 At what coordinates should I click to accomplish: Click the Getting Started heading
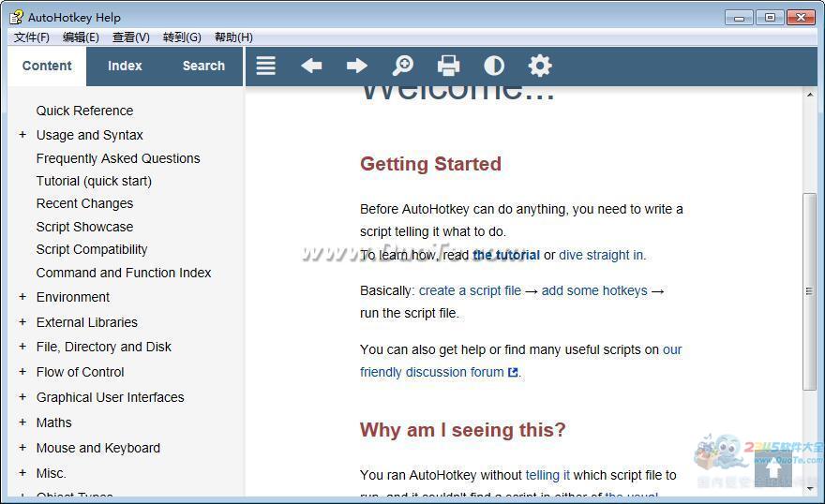430,164
